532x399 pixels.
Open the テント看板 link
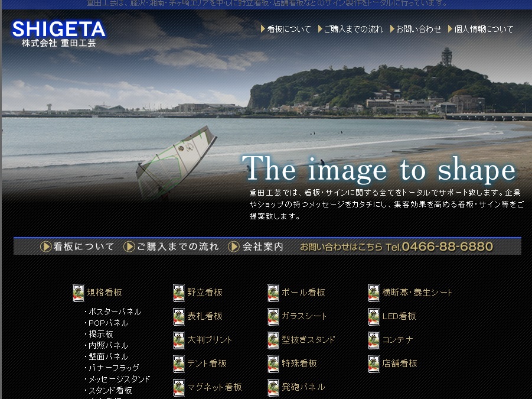click(207, 364)
